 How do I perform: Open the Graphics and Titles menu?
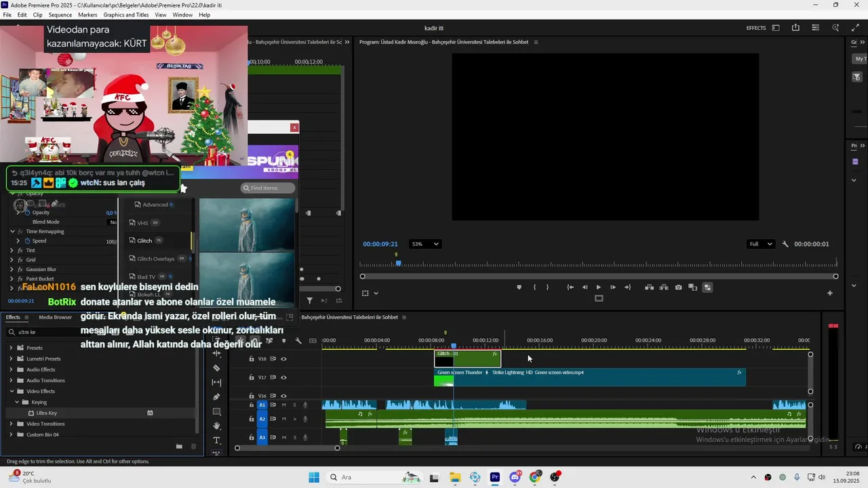tap(126, 15)
